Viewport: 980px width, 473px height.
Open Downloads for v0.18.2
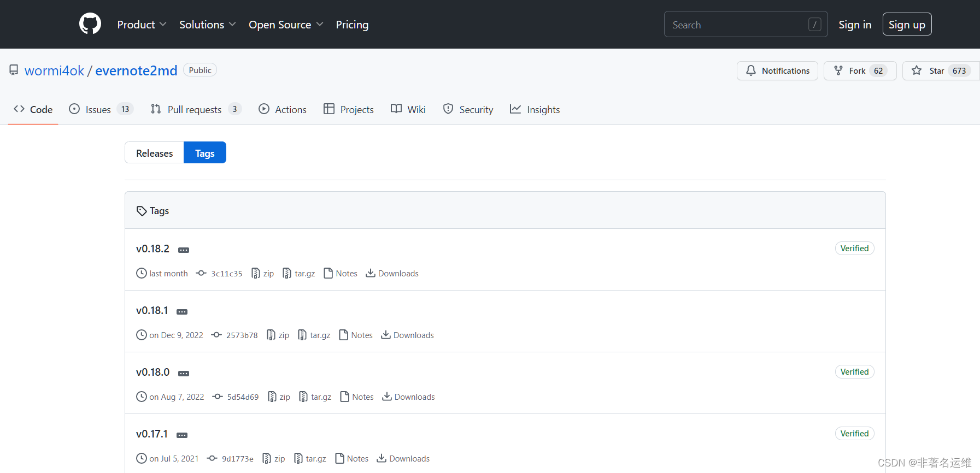tap(392, 274)
